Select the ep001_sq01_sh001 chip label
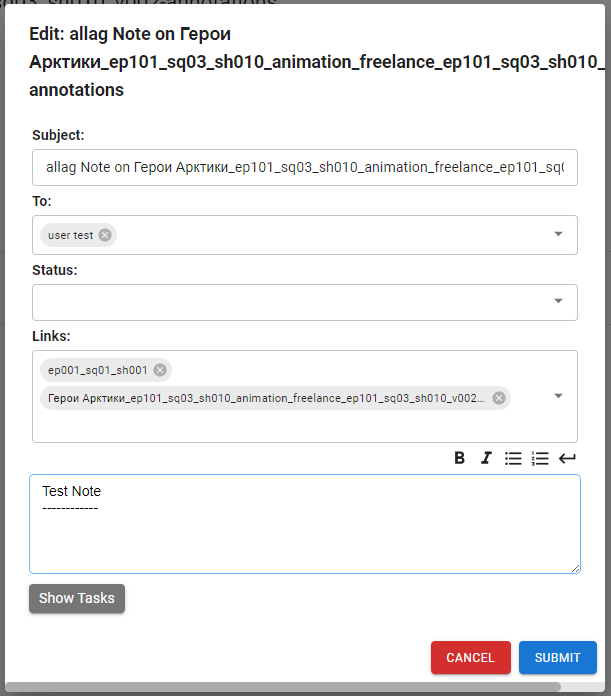Screen dimensions: 611x696 [97, 370]
